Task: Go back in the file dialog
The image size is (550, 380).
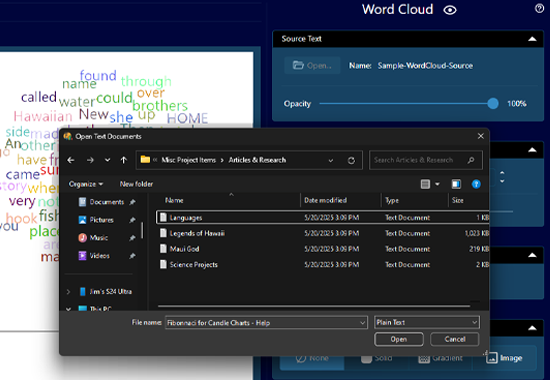Action: (x=71, y=160)
